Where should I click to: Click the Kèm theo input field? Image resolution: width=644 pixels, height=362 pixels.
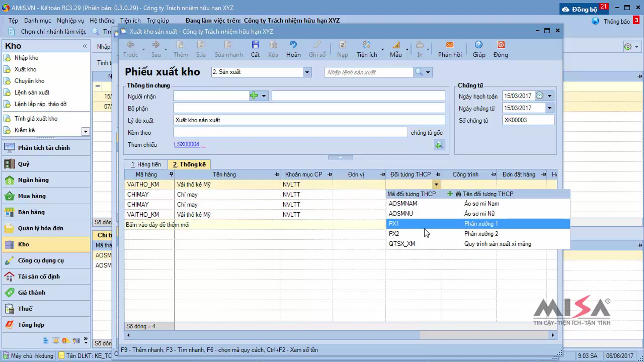point(290,132)
